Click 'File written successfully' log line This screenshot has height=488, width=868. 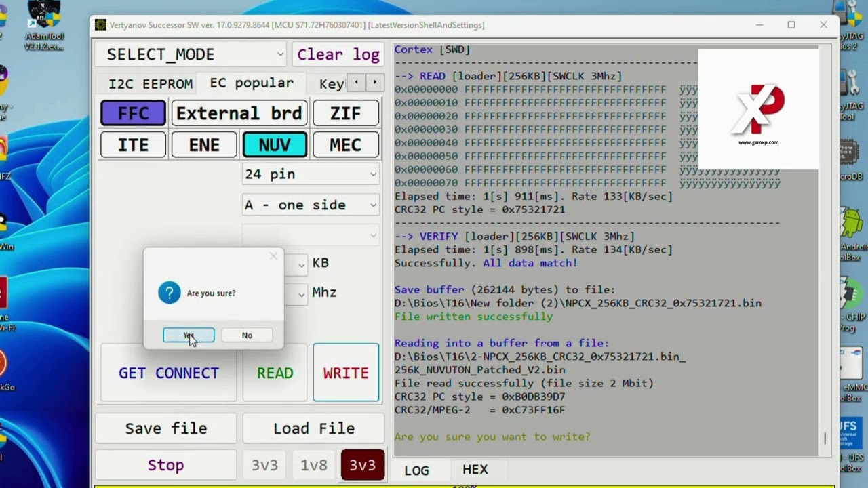click(473, 317)
